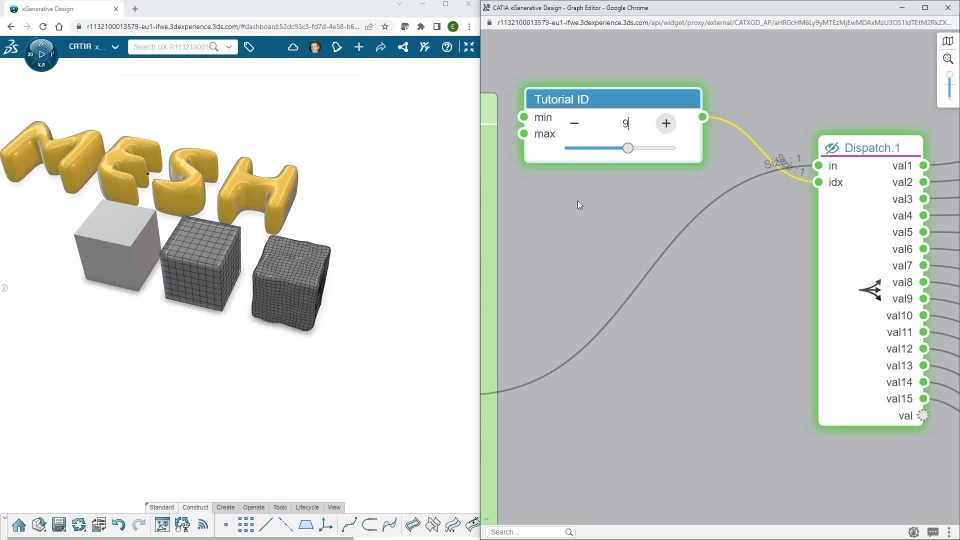Toggle Dispatch.1 hidden-eye visibility icon
This screenshot has width=960, height=540.
831,148
